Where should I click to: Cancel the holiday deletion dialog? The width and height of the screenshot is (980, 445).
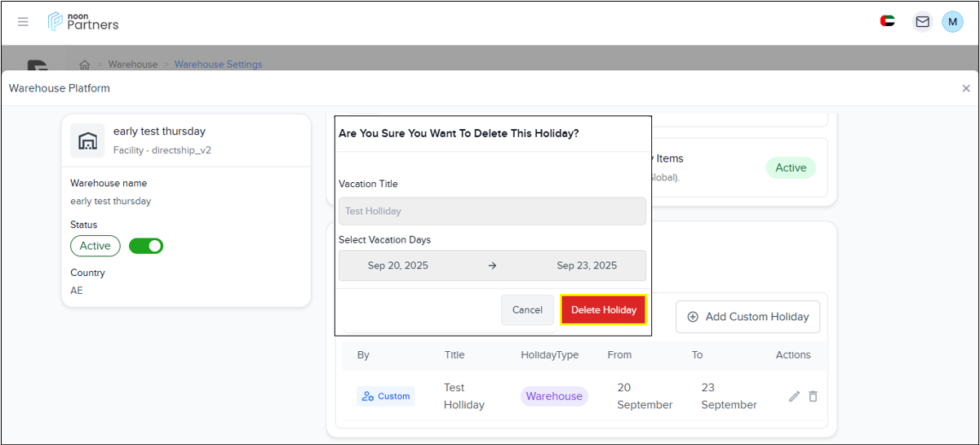pyautogui.click(x=527, y=310)
